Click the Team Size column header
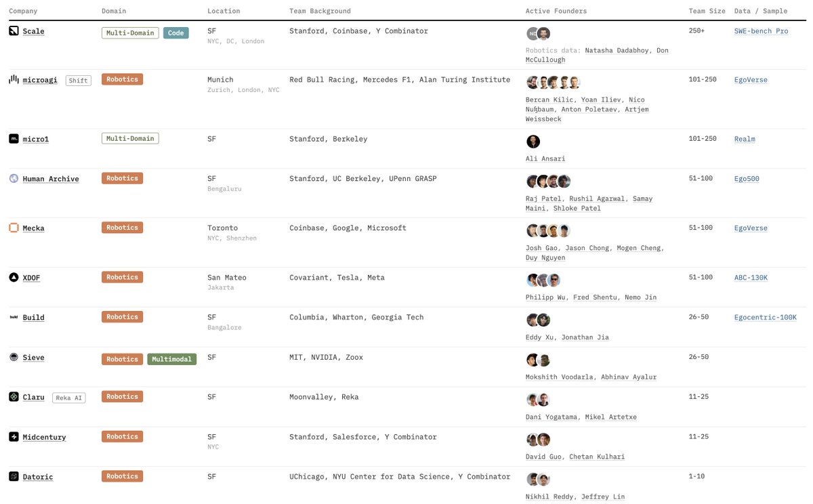813x504 pixels. click(707, 11)
